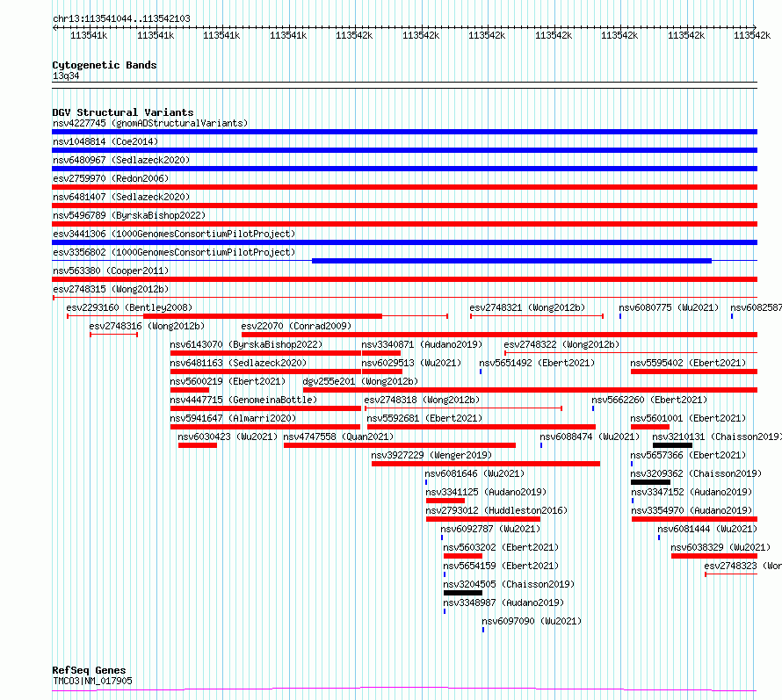Open esv2748322 (Wong2012b) entry
Viewport: 782px width, 700px height.
coord(561,344)
